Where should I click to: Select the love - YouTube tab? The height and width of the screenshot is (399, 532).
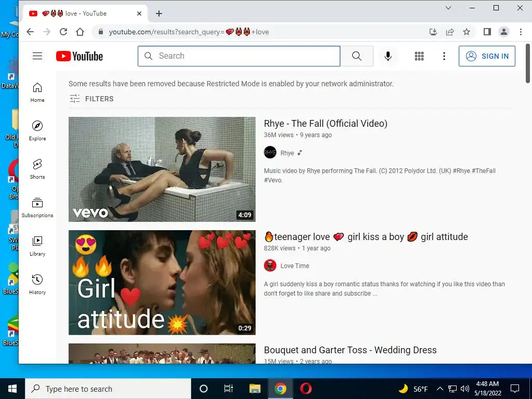[85, 14]
